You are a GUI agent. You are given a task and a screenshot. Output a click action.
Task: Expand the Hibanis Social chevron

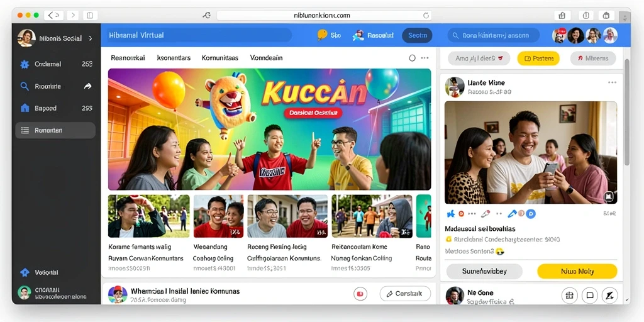91,38
